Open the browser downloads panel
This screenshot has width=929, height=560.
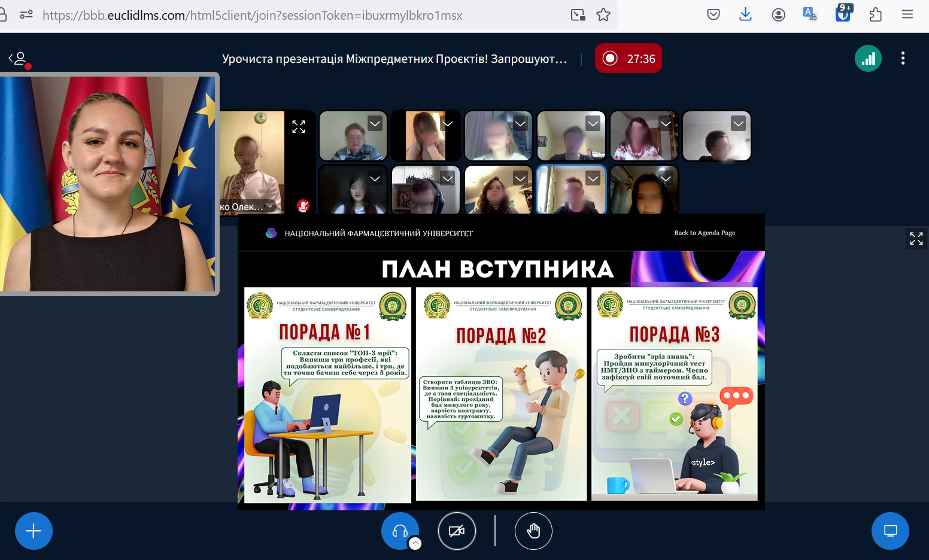pos(745,15)
